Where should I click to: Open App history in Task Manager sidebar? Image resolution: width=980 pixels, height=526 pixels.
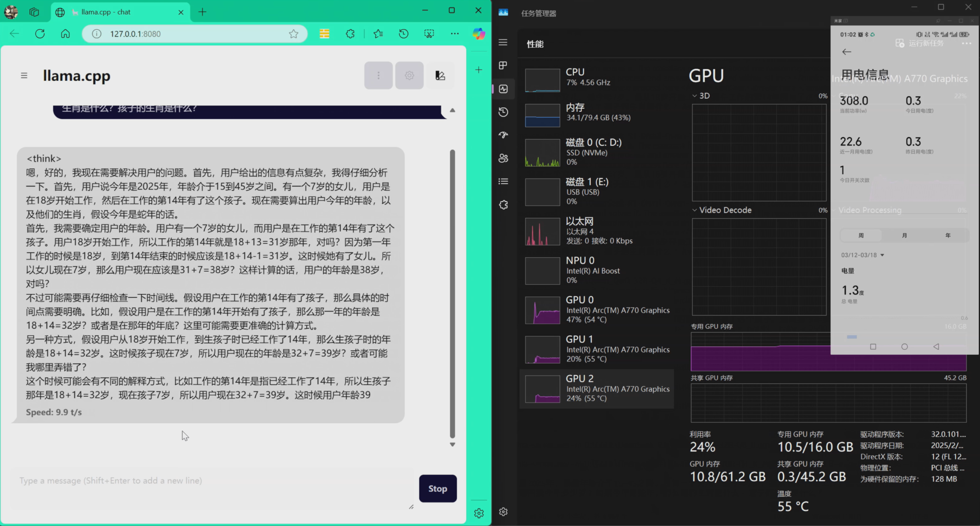point(503,112)
